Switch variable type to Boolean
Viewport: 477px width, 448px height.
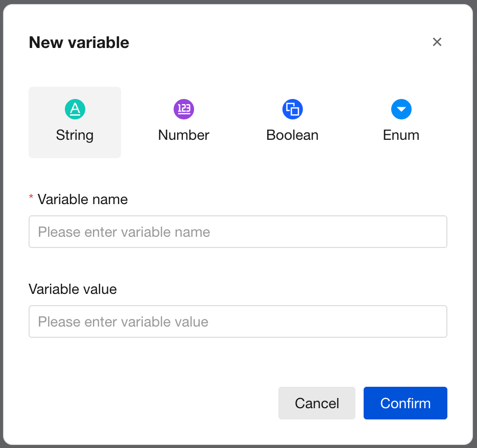tap(292, 135)
